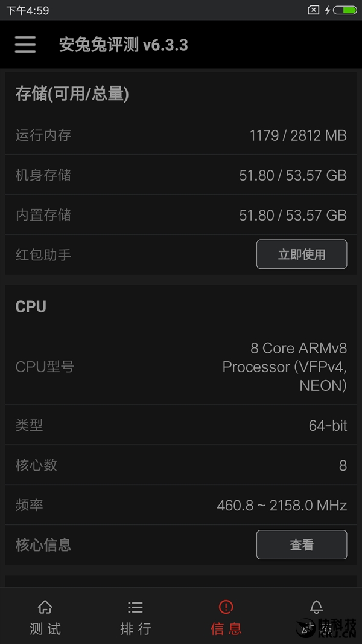Tap the 运行内存 memory row
This screenshot has width=362, height=644.
tap(181, 135)
